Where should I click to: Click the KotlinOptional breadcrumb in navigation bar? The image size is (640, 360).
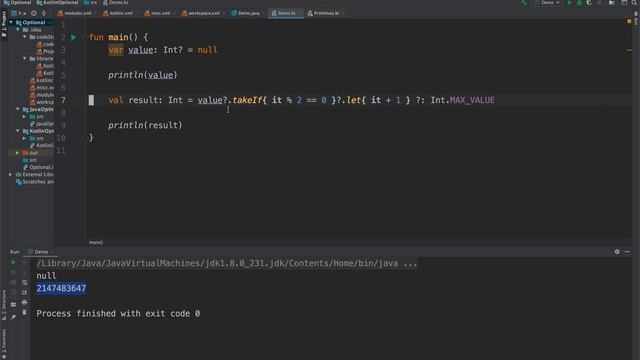click(x=58, y=2)
